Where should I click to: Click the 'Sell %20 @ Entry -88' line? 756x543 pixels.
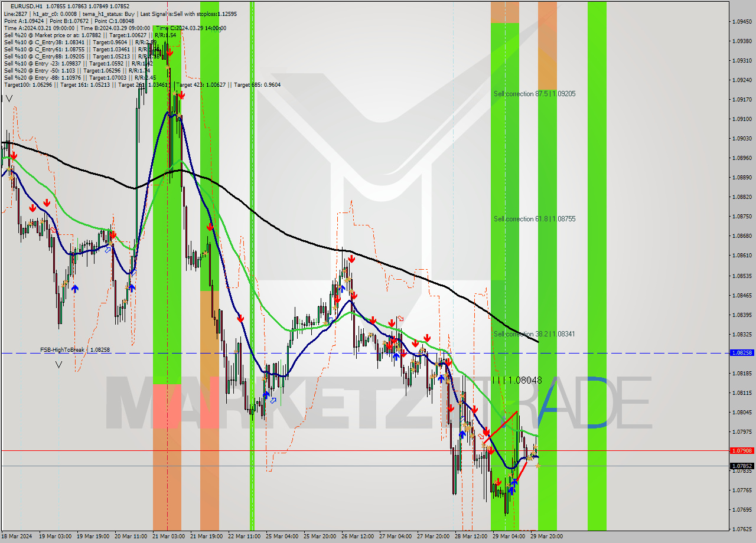pyautogui.click(x=80, y=77)
